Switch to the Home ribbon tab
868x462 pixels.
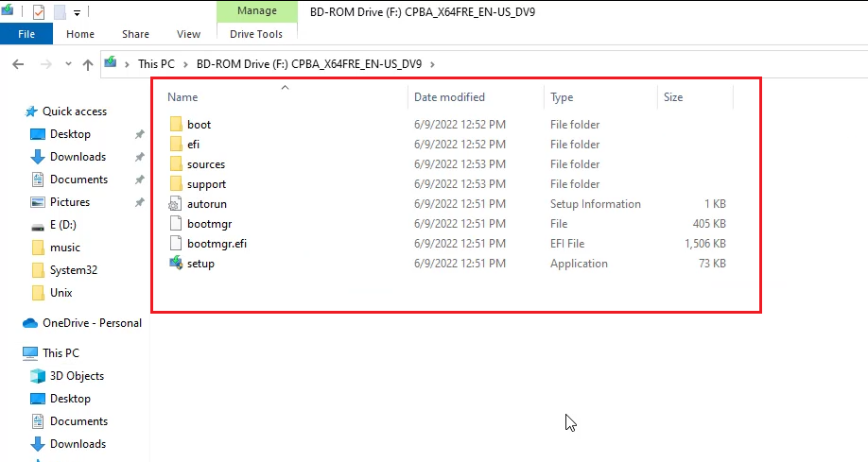click(x=80, y=34)
